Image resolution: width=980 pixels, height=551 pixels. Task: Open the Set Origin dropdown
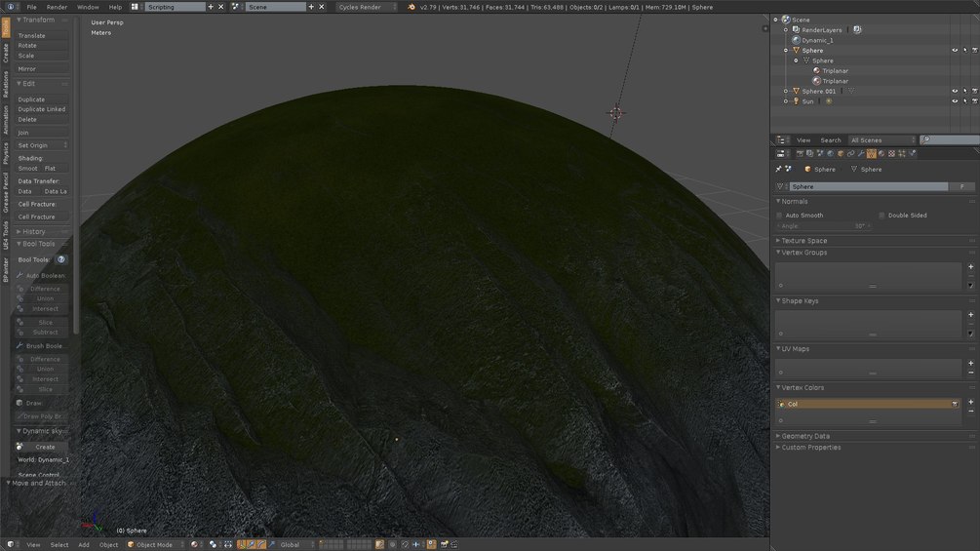pos(42,145)
